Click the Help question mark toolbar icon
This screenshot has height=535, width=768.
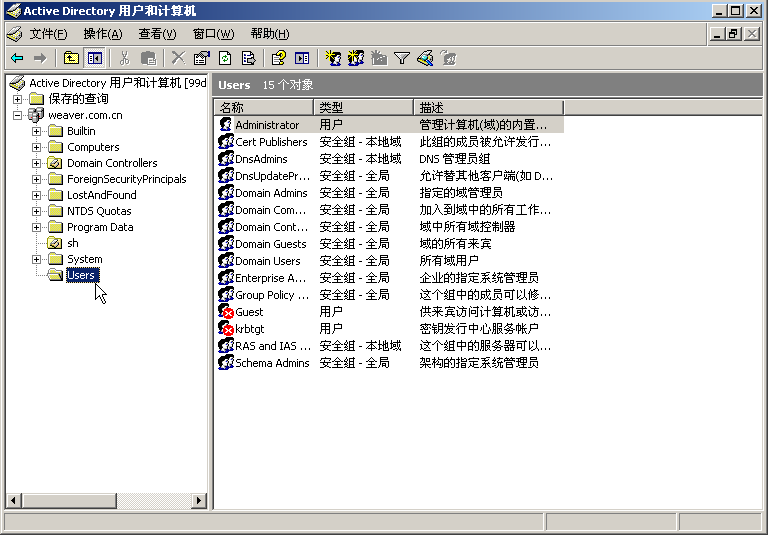279,58
